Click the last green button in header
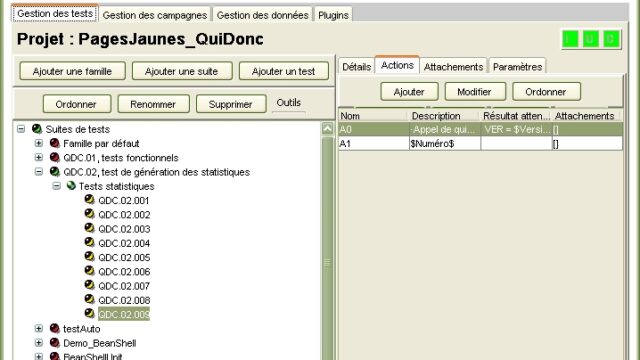 click(x=611, y=39)
